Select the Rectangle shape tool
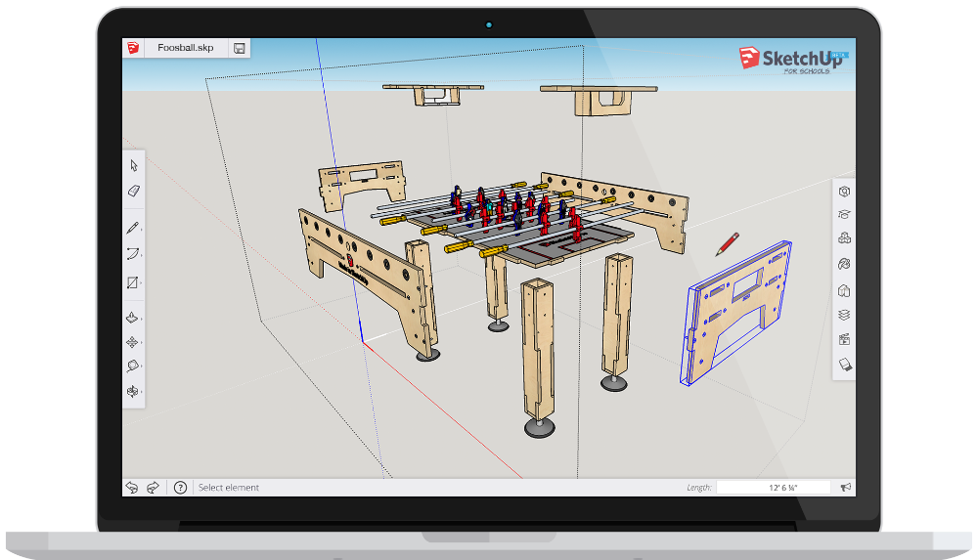 (x=132, y=282)
